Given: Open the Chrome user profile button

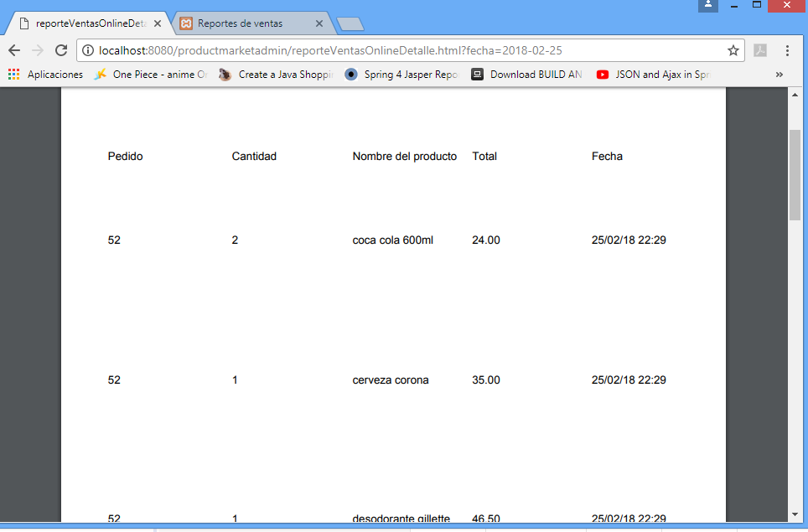Looking at the screenshot, I should click(708, 5).
